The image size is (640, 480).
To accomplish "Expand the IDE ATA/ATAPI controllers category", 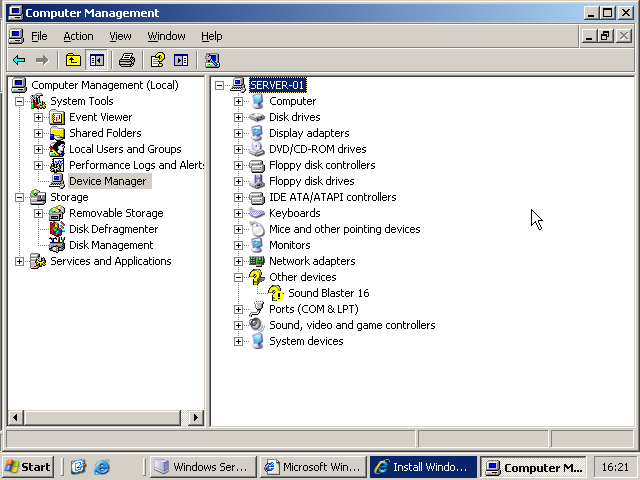I will pyautogui.click(x=239, y=198).
